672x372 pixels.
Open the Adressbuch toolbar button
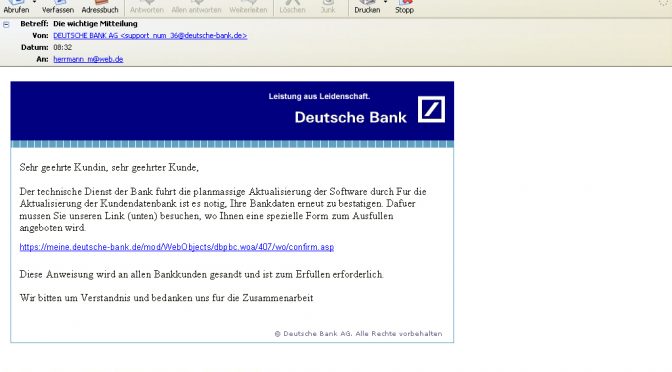point(100,7)
